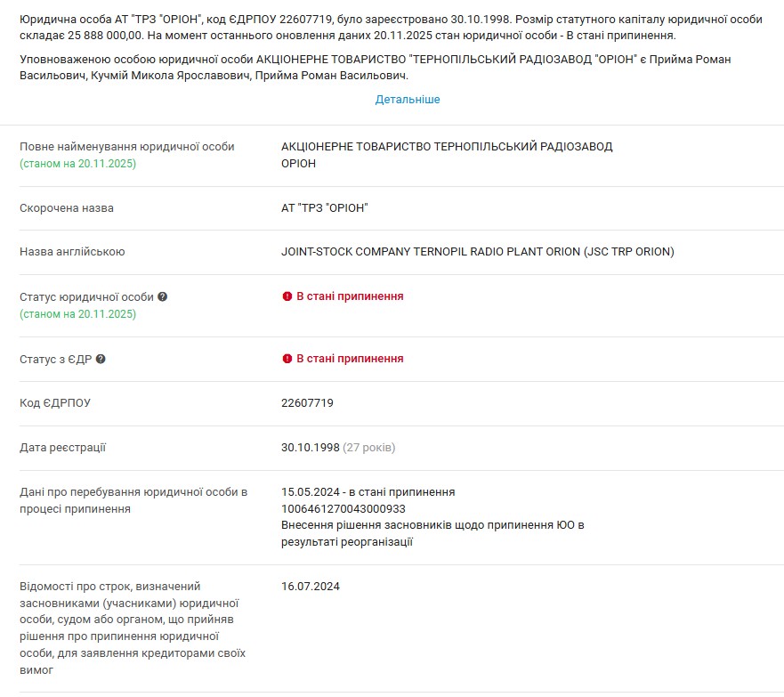Click record number 1006461270043000933
784x697 pixels.
click(x=344, y=509)
